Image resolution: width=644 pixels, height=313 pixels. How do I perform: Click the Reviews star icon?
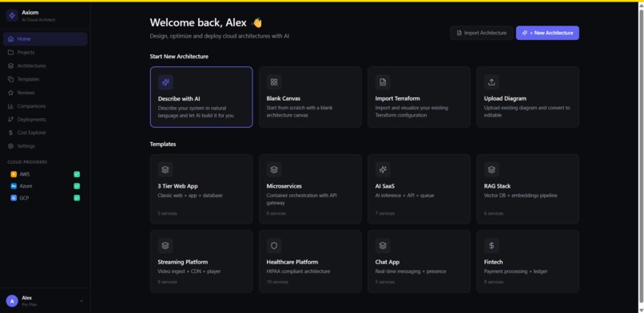10,93
